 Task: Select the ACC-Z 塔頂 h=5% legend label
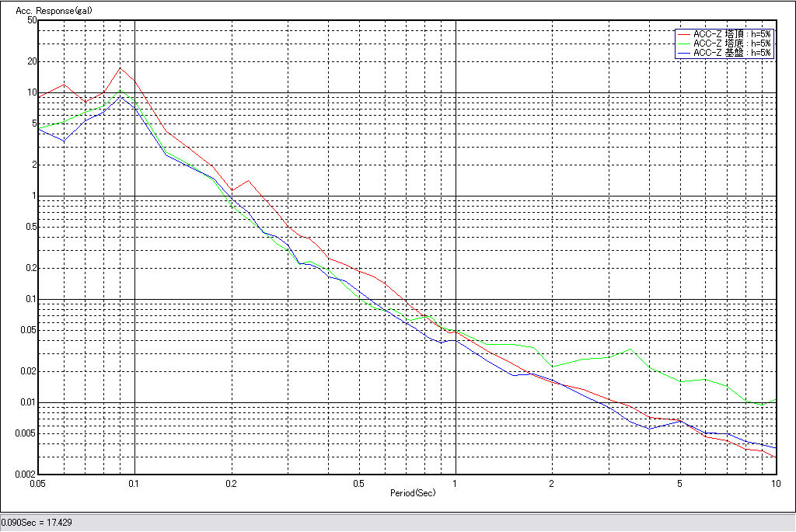point(732,34)
